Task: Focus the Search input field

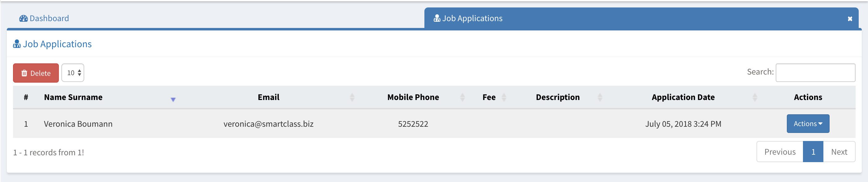Action: (815, 73)
